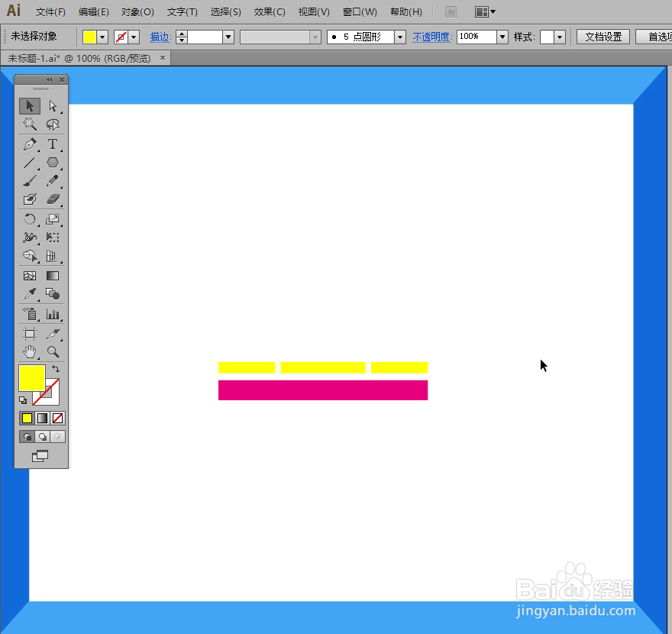Open the 5 点圆形 brush dropdown

pos(400,37)
